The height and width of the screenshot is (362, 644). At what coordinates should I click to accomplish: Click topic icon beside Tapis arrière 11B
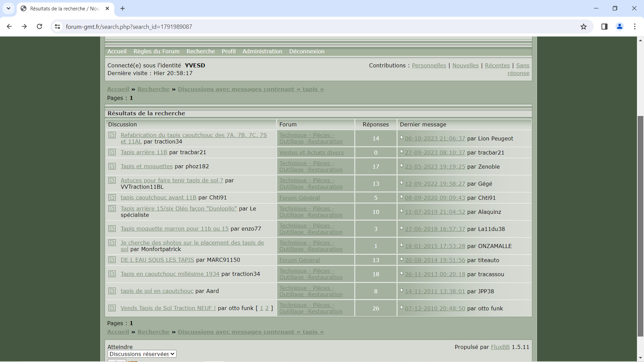tap(112, 152)
